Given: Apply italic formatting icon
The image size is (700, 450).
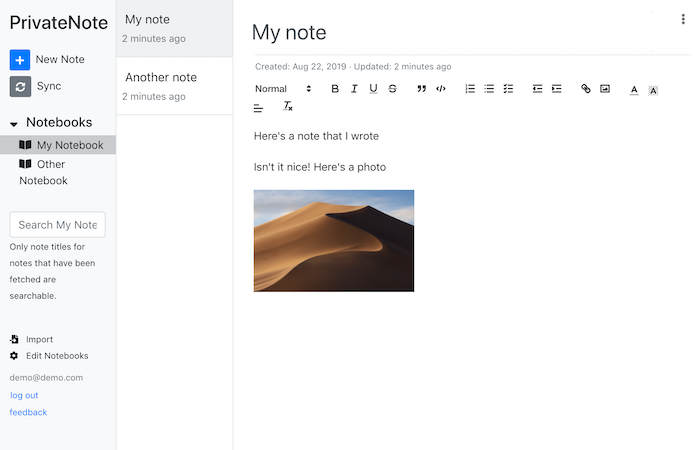Looking at the screenshot, I should pos(354,89).
